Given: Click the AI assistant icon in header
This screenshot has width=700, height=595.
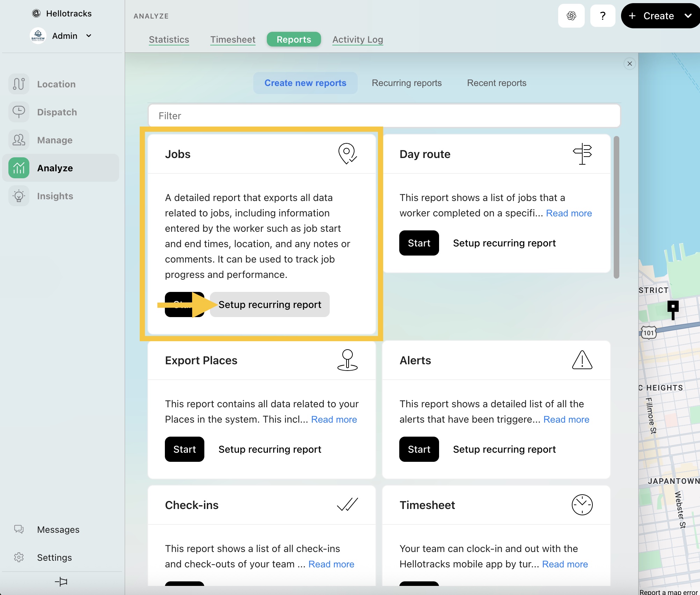Looking at the screenshot, I should [571, 16].
